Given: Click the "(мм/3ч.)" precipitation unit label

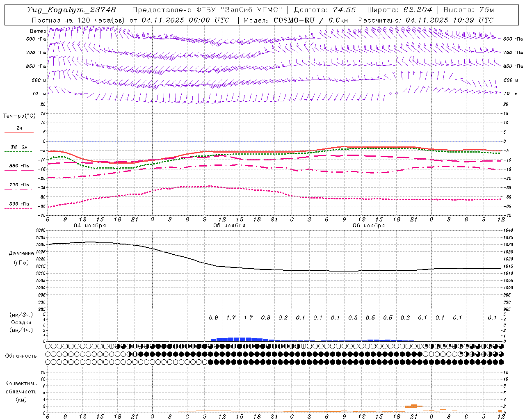Looking at the screenshot, I should point(21,315).
